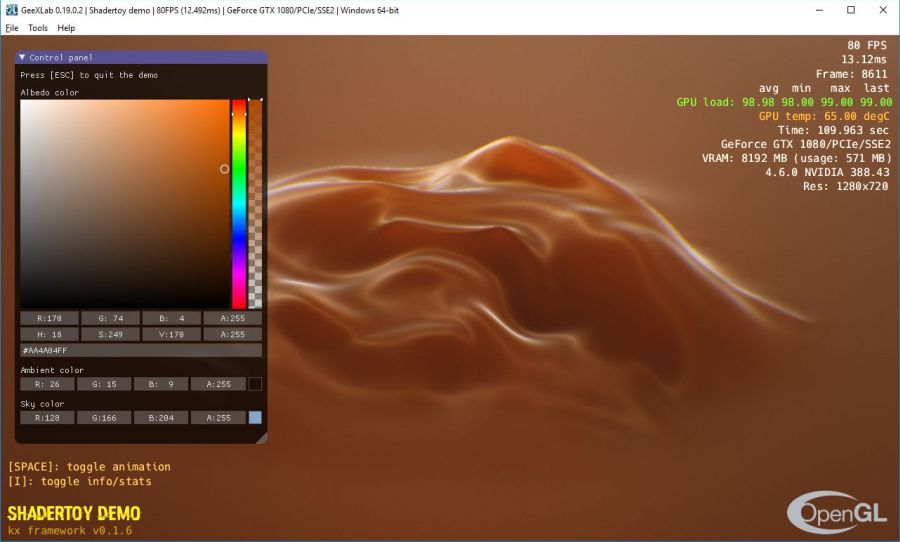
Task: Open the blue Sky color swatch
Action: [x=255, y=418]
